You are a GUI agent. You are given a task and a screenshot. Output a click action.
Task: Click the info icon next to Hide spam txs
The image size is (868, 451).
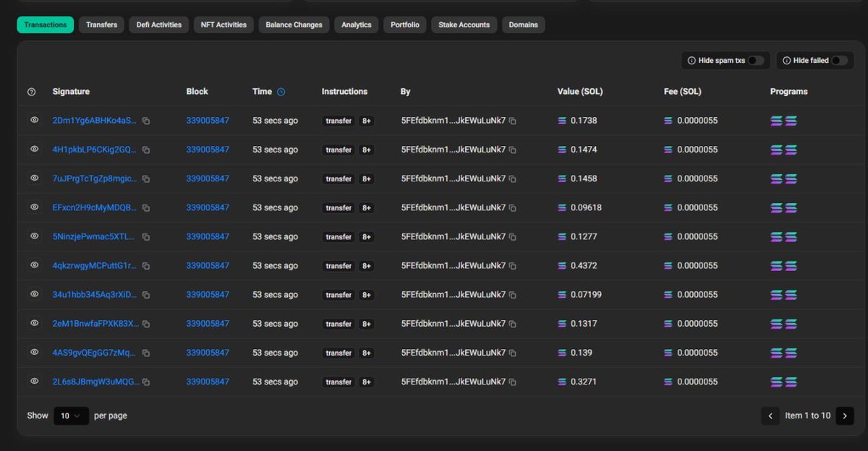point(692,61)
